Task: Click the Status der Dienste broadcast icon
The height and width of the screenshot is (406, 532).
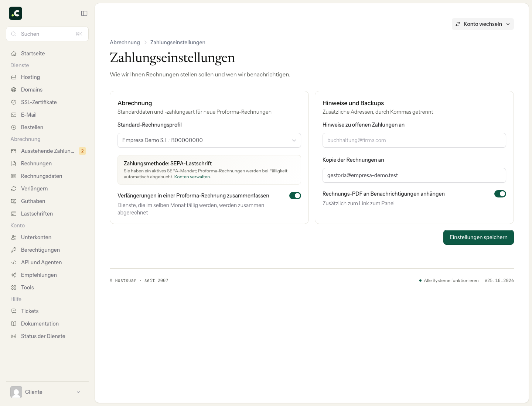Action: tap(14, 336)
